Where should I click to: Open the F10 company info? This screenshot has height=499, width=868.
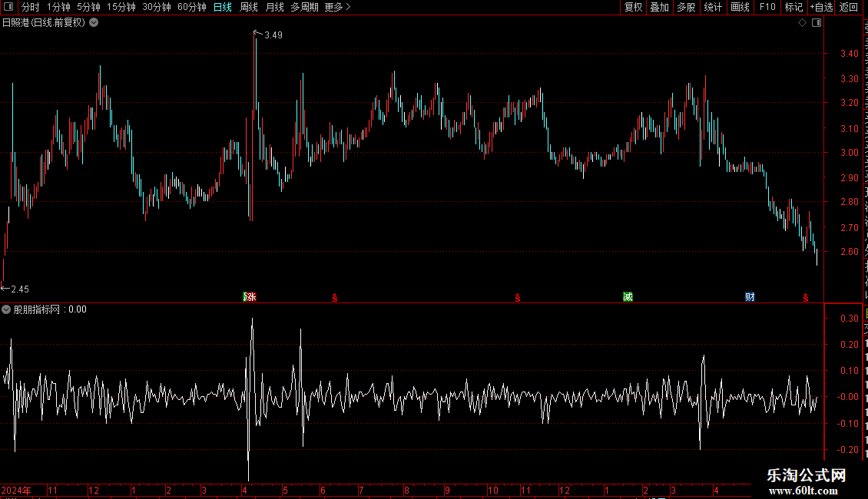[x=767, y=7]
